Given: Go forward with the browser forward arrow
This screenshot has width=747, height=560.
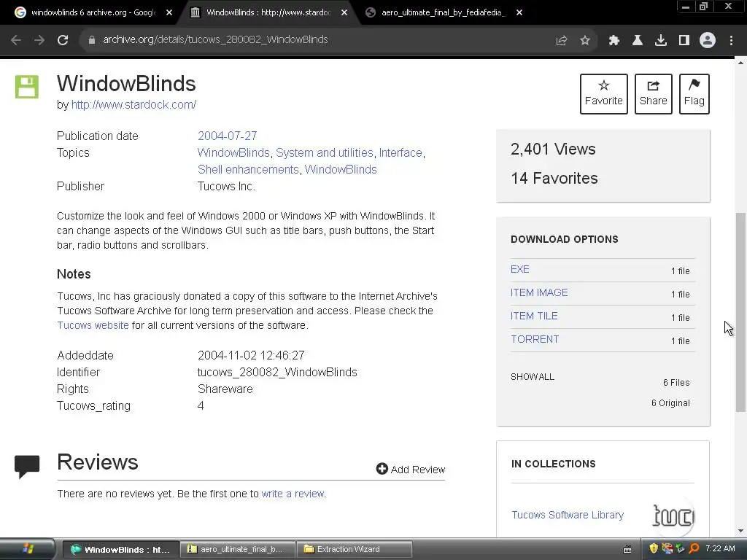Looking at the screenshot, I should click(x=39, y=40).
